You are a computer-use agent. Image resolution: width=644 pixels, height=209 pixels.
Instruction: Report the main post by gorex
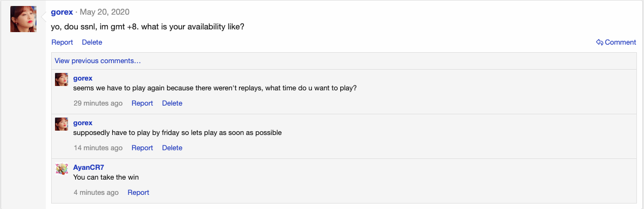pos(62,42)
